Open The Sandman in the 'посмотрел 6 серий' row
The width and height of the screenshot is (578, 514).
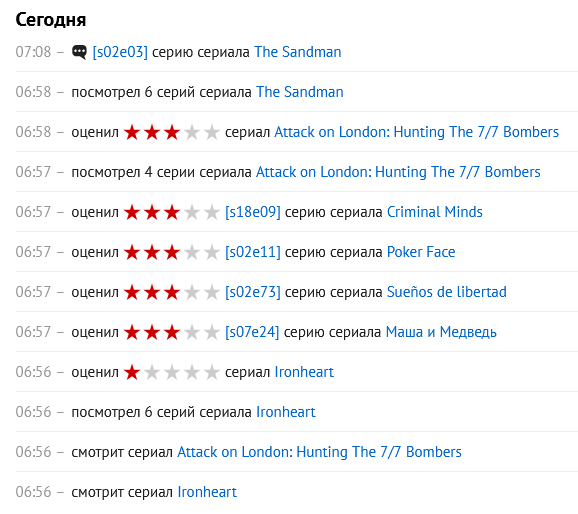pos(300,92)
